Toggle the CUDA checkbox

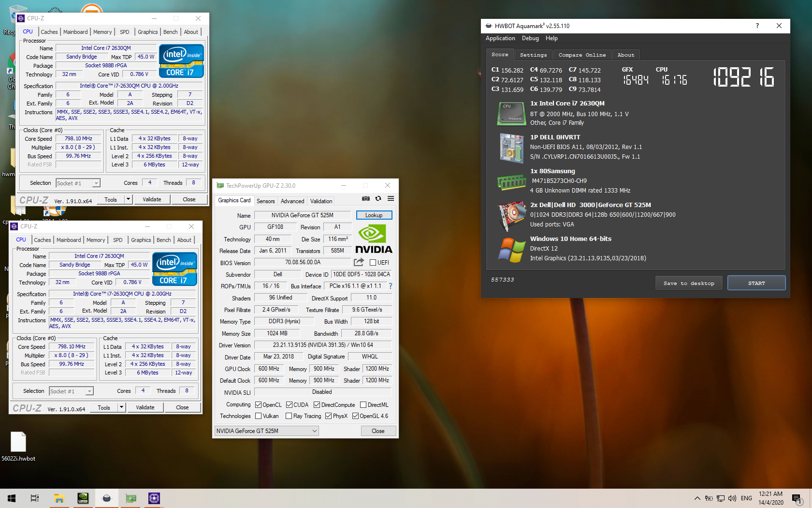289,405
